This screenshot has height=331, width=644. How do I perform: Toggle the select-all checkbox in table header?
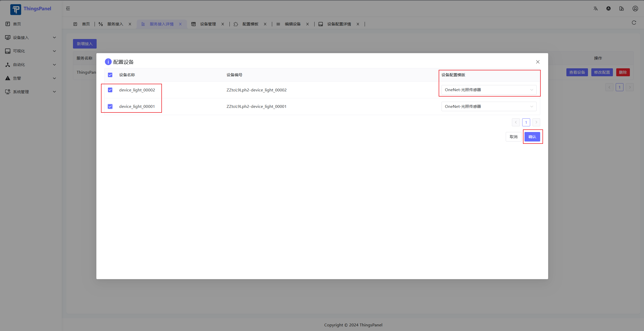pyautogui.click(x=110, y=75)
